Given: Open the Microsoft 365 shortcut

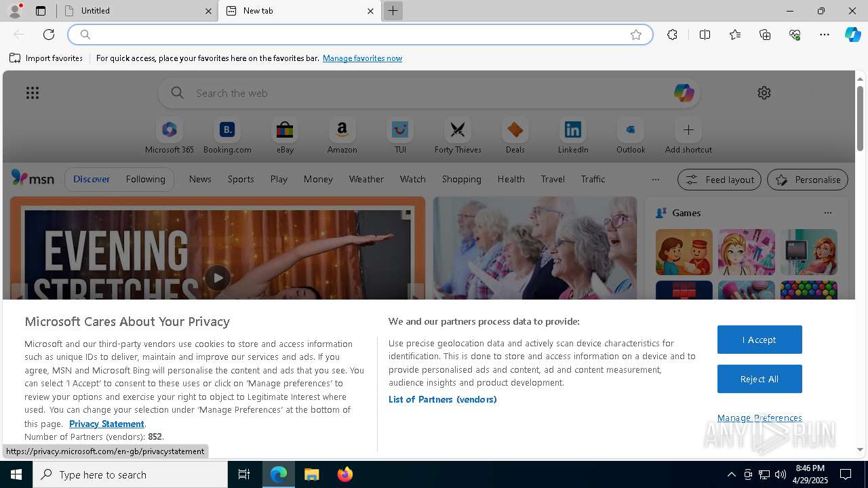Looking at the screenshot, I should tap(170, 136).
